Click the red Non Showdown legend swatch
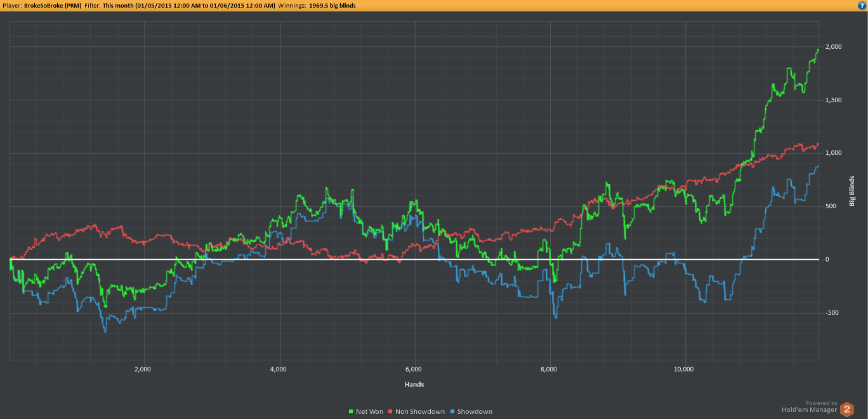The image size is (868, 419). (x=391, y=412)
